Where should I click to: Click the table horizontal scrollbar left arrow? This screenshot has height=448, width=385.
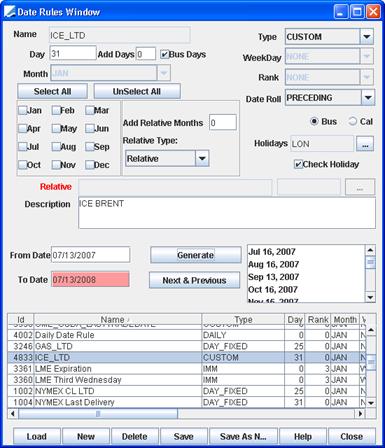[13, 414]
